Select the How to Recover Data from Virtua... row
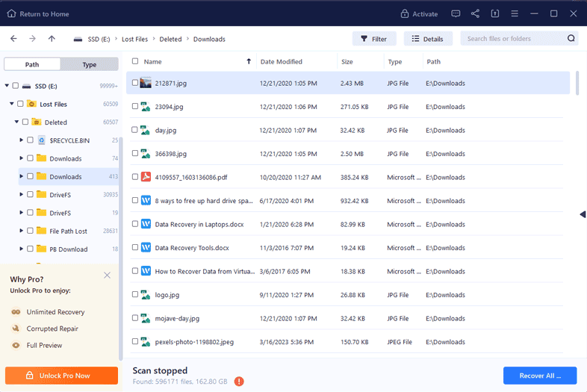The height and width of the screenshot is (392, 587). coord(347,271)
